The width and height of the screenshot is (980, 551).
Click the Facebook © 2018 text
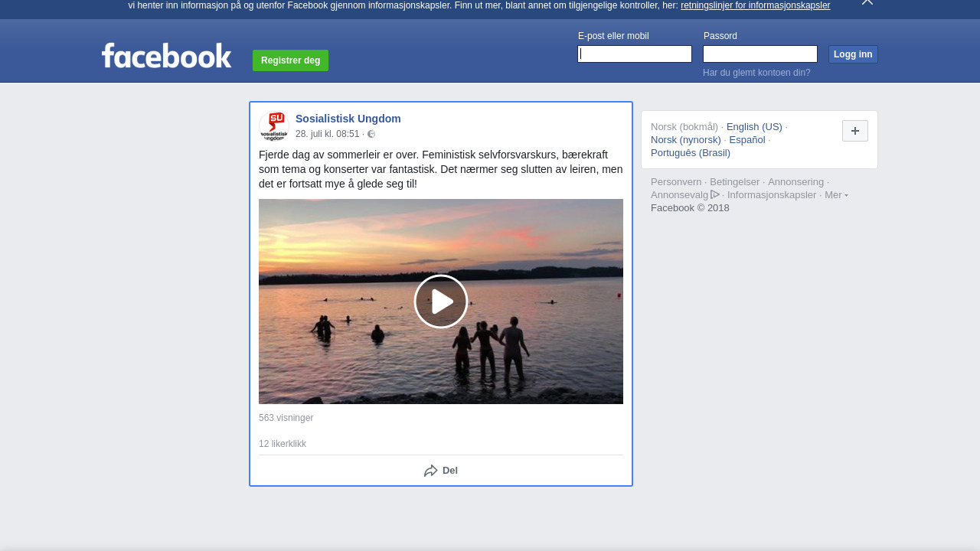tap(690, 208)
